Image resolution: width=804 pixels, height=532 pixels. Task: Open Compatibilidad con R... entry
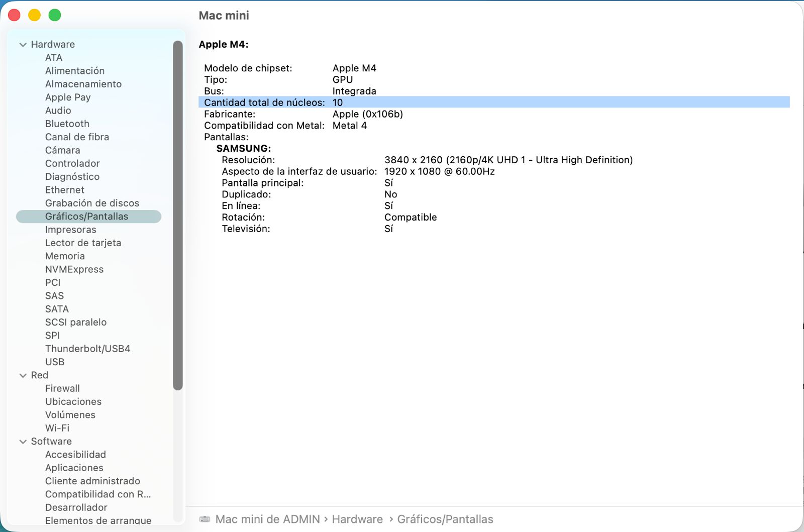pyautogui.click(x=98, y=494)
